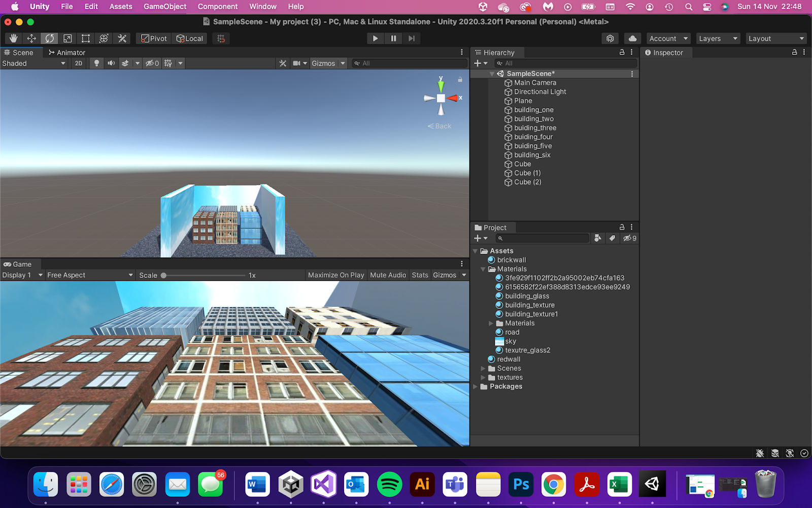Toggle Gizmos in the Game view

445,275
